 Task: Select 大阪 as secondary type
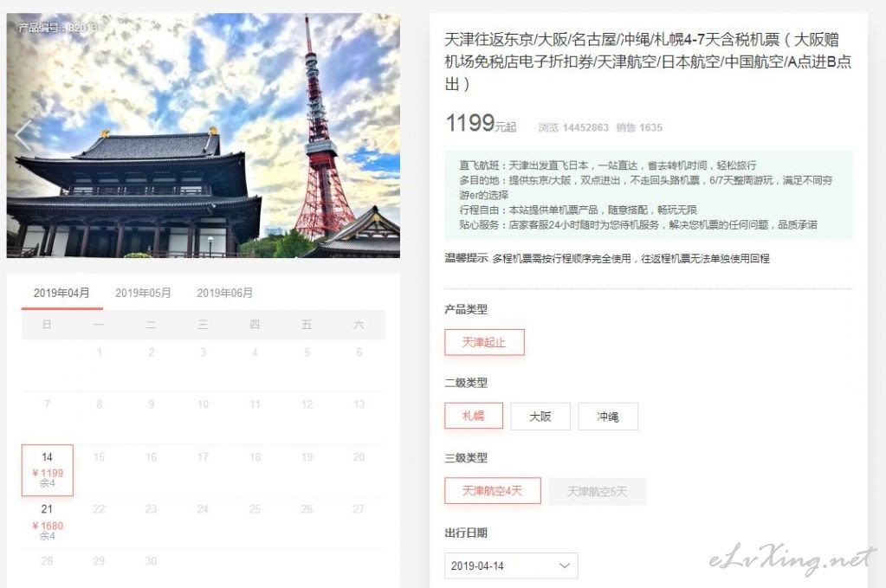540,417
